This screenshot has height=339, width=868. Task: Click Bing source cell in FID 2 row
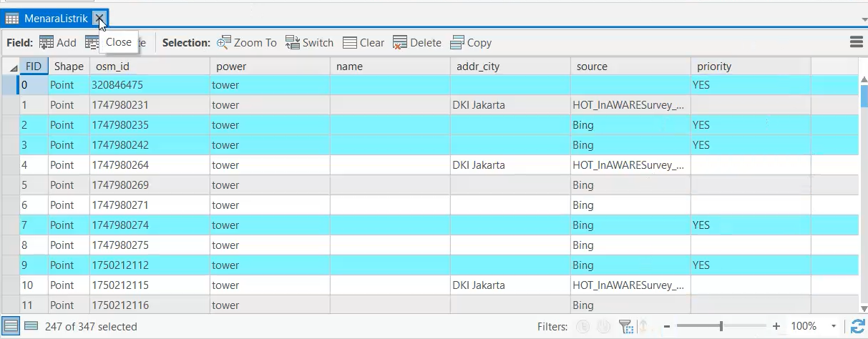point(630,124)
